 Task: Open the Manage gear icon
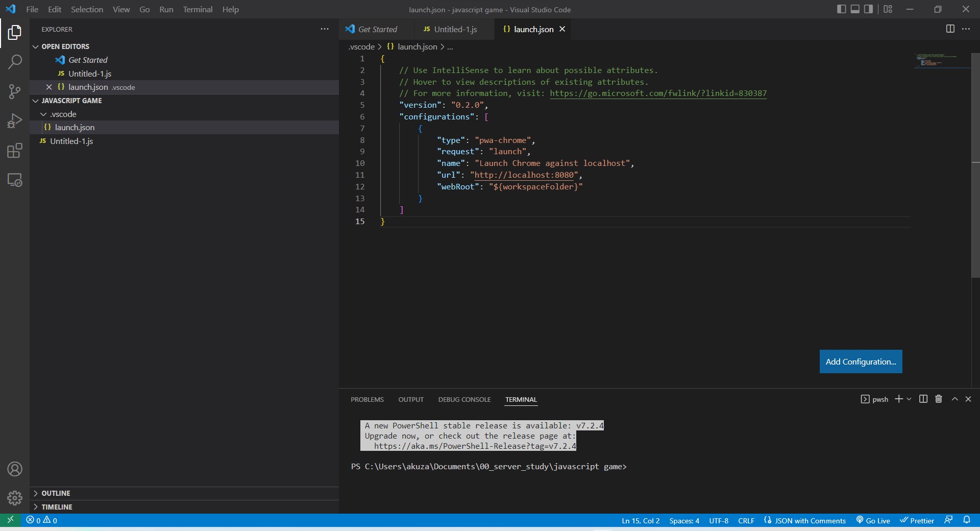click(15, 498)
